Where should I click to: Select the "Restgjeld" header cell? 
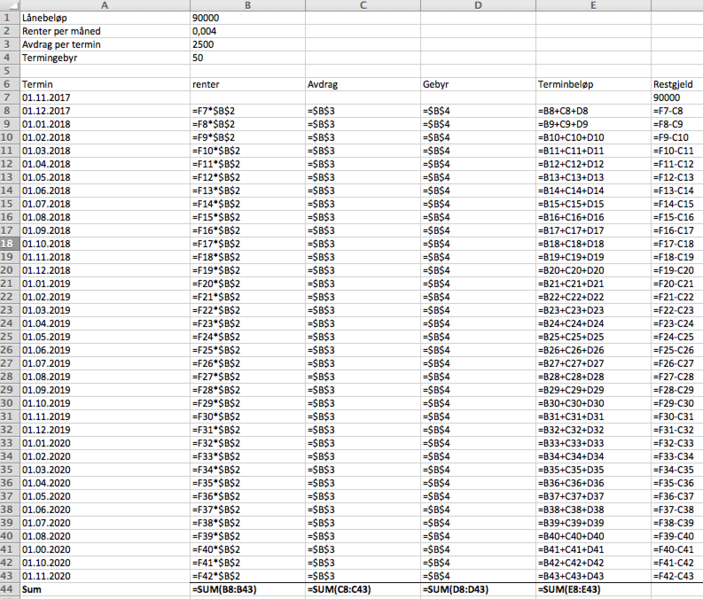click(676, 85)
